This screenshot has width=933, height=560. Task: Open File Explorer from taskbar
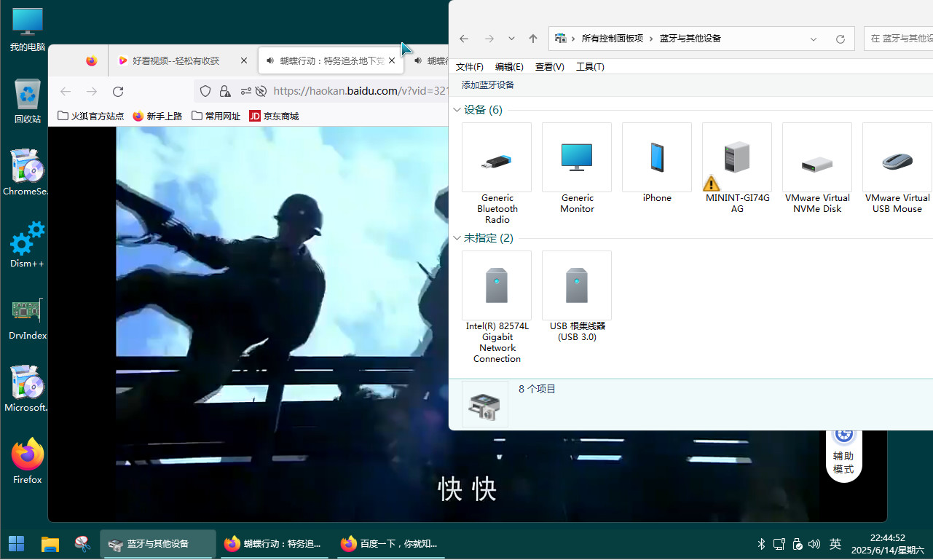[x=50, y=543]
